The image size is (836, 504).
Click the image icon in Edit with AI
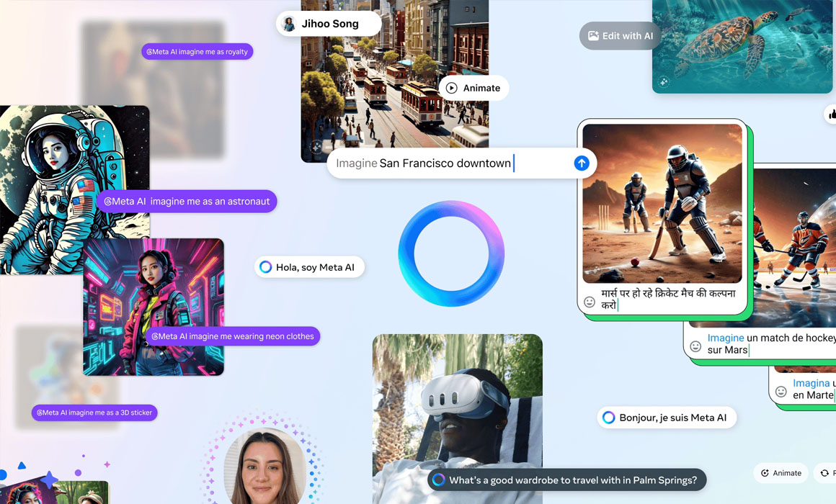pyautogui.click(x=593, y=36)
